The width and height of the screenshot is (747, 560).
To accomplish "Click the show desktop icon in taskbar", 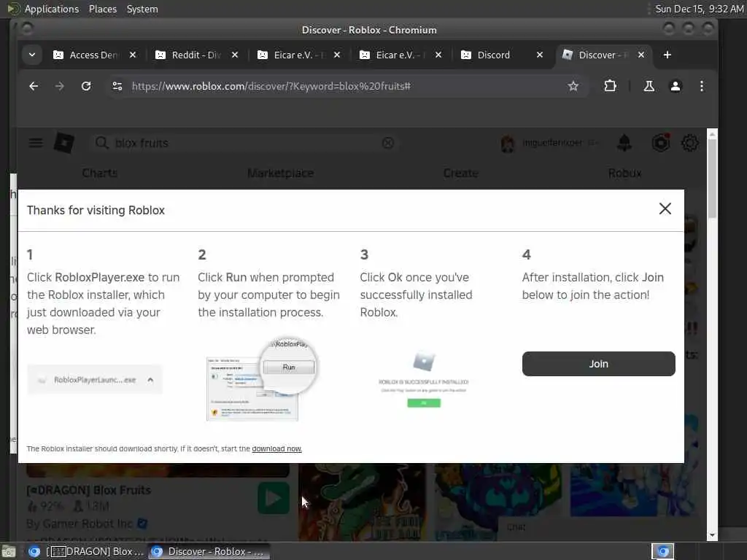I will (9, 552).
